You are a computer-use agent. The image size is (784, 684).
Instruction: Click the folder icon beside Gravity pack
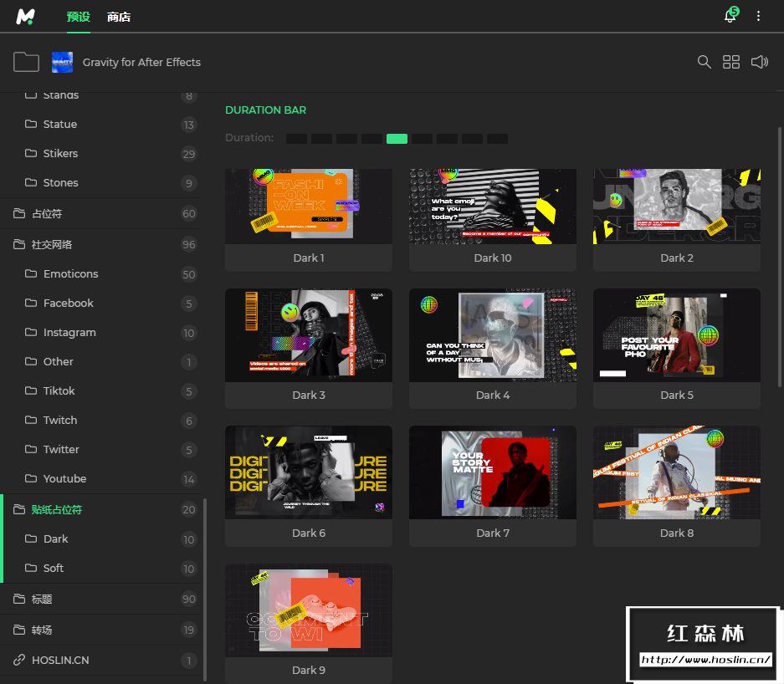pos(27,62)
